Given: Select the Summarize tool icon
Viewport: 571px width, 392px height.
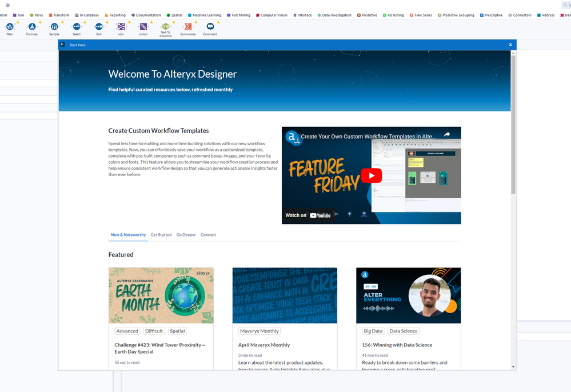Looking at the screenshot, I should pos(188,26).
